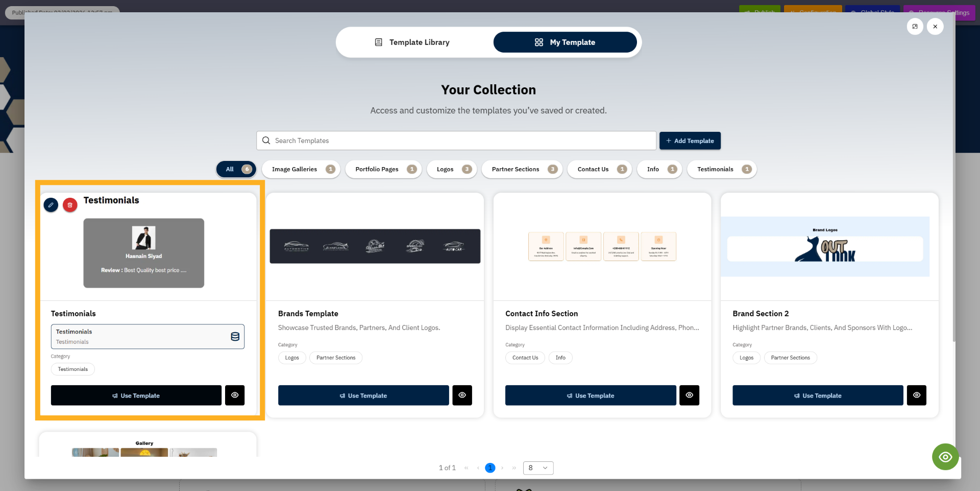Click the Contact Info Section title
Screen dimensions: 980x491
[x=542, y=314]
